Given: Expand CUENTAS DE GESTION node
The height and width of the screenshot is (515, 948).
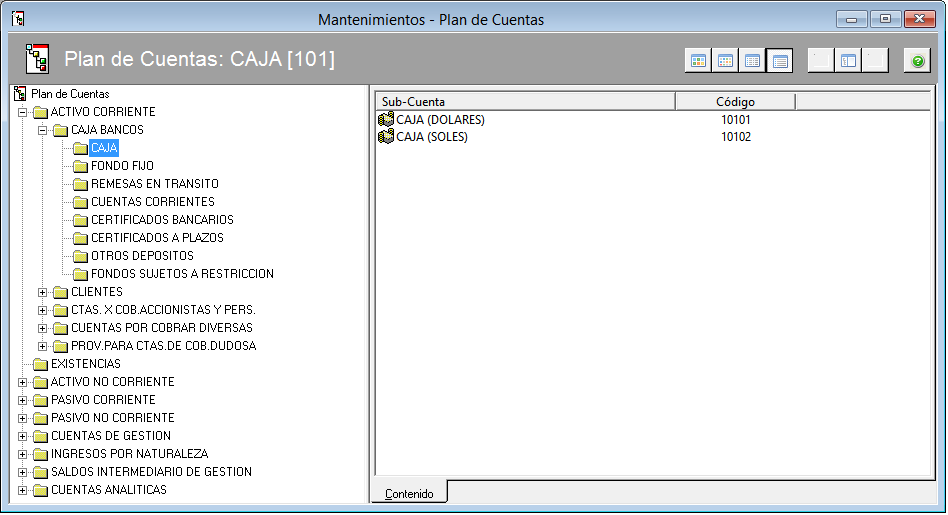Looking at the screenshot, I should (x=23, y=436).
